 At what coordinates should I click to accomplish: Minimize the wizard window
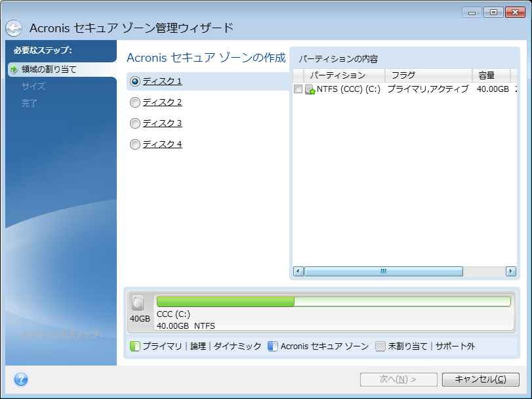click(472, 12)
